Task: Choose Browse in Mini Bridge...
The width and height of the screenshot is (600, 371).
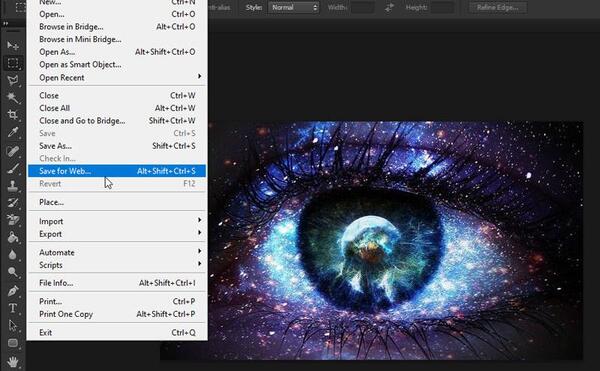Action: tap(117, 39)
